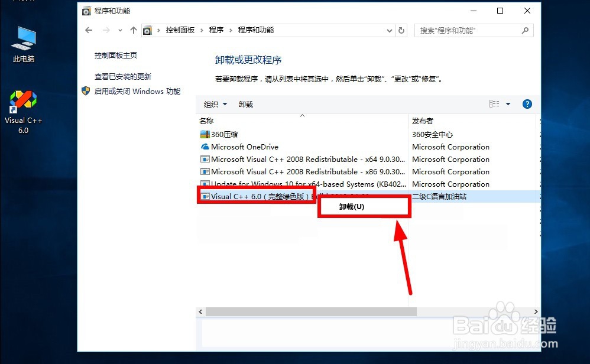Close the 程序和功能 window
The width and height of the screenshot is (590, 364).
point(527,11)
